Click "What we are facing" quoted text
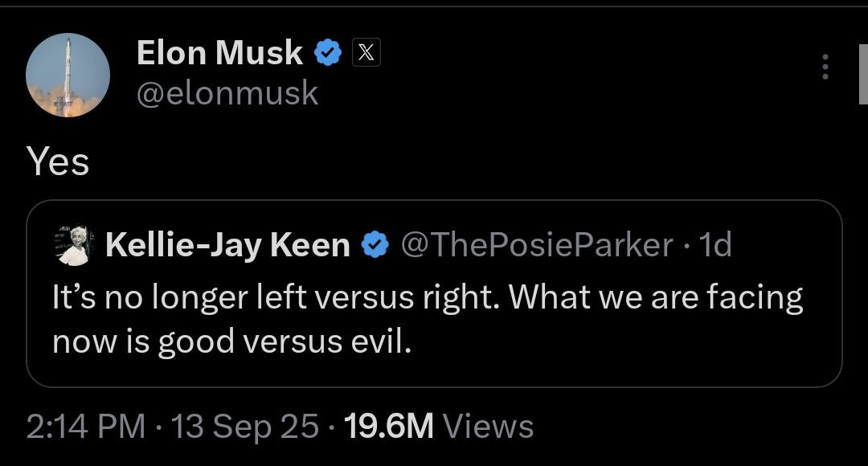The image size is (868, 466). click(656, 297)
